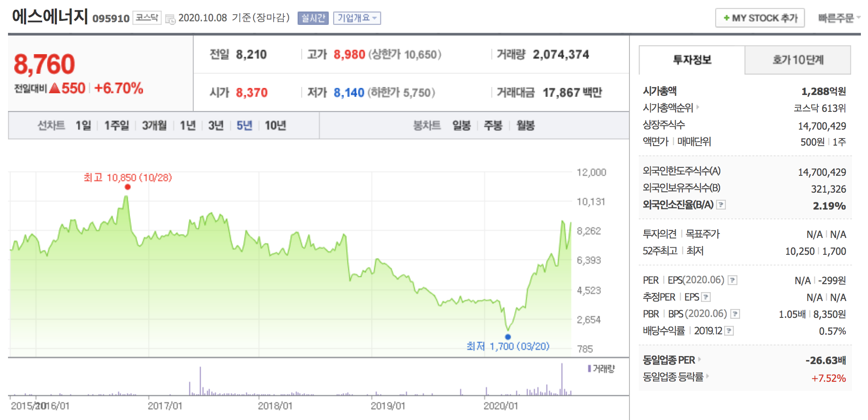Show the 일봉 candlestick chart

tap(462, 126)
